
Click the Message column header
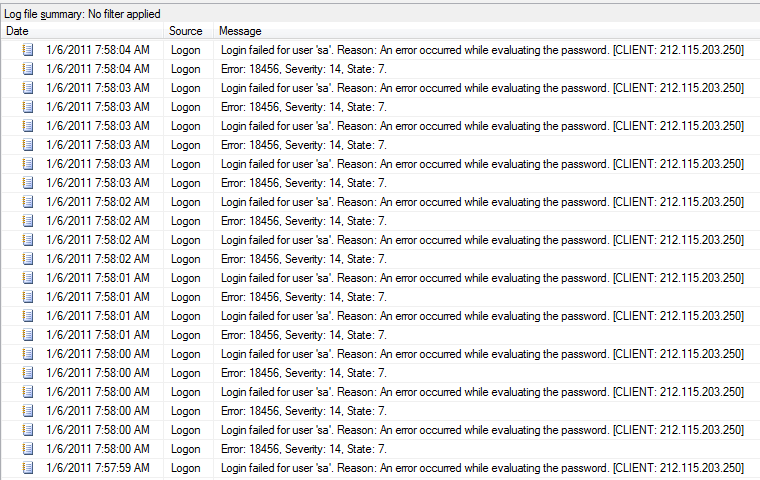point(240,32)
